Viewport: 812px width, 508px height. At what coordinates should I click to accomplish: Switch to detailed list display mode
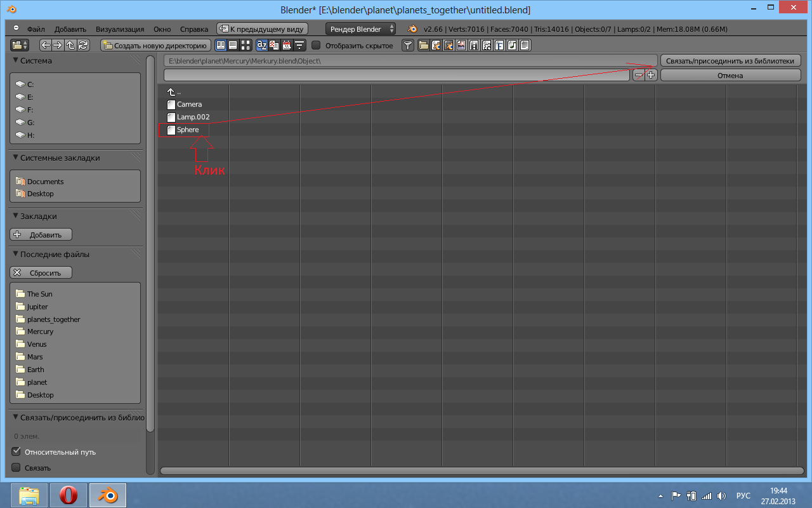click(233, 45)
